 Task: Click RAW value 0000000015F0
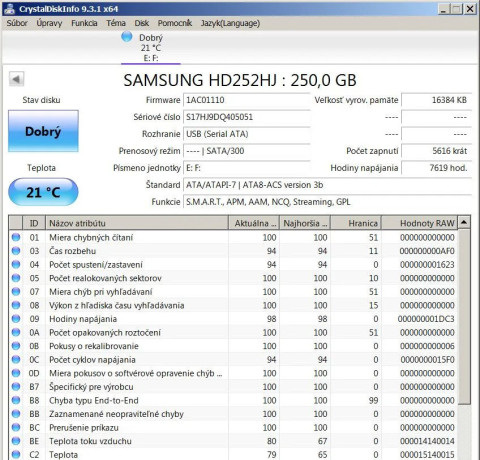click(x=427, y=360)
